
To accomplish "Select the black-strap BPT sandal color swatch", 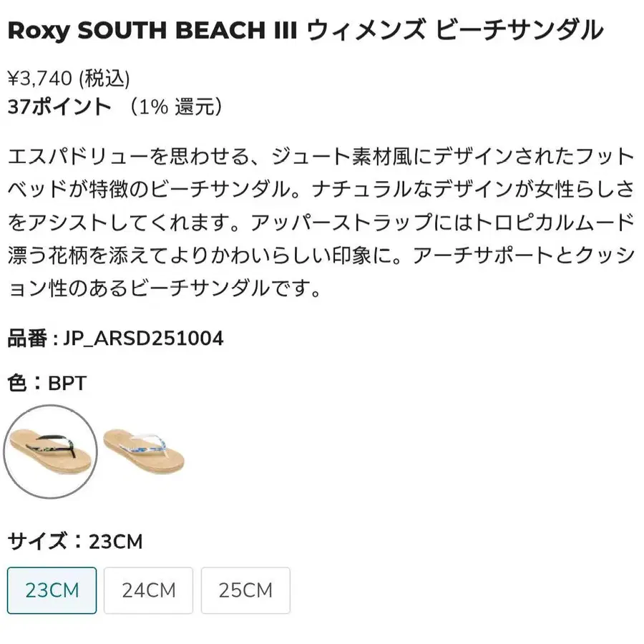I will tap(50, 452).
